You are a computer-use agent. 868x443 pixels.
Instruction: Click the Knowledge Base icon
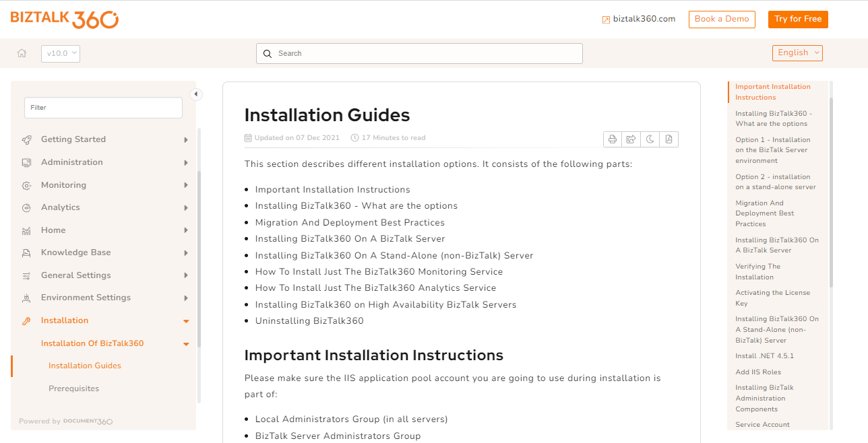[26, 252]
